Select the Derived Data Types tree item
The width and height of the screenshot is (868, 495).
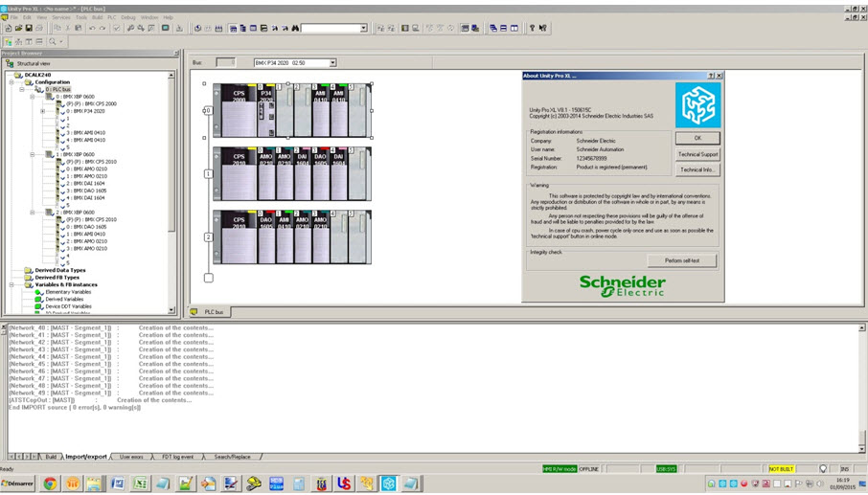point(59,270)
